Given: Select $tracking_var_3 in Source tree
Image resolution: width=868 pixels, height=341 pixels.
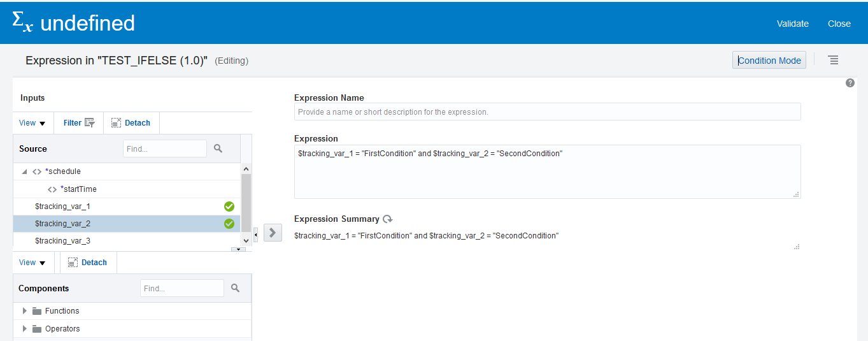Looking at the screenshot, I should coord(62,241).
